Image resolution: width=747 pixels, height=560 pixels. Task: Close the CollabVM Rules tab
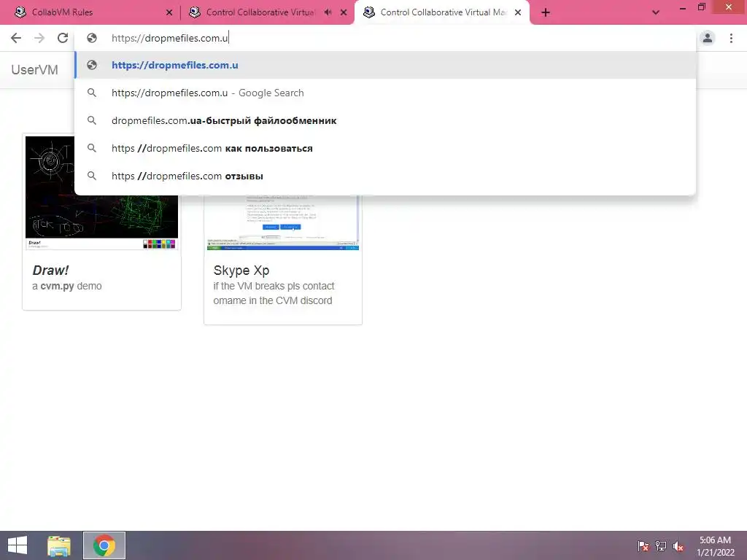pos(169,13)
